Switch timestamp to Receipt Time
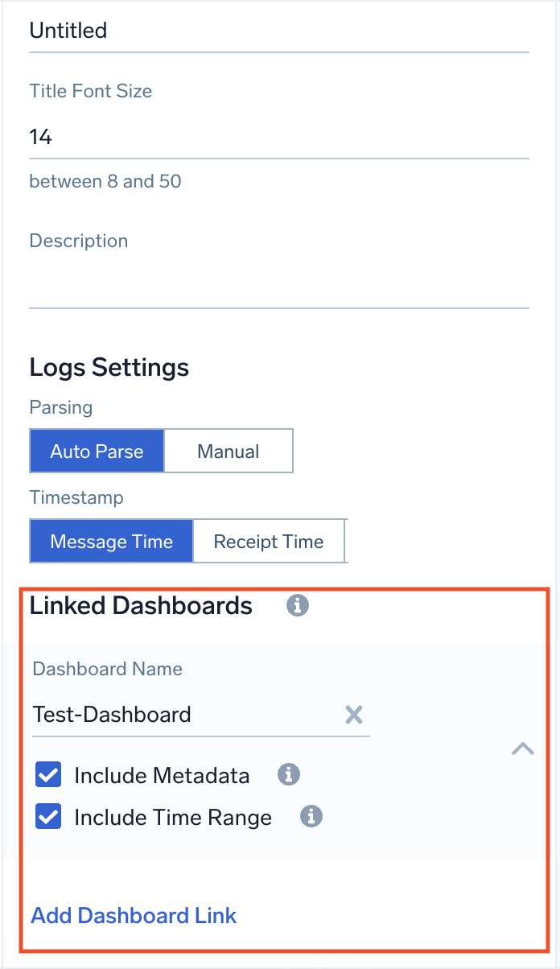This screenshot has width=560, height=969. 269,541
